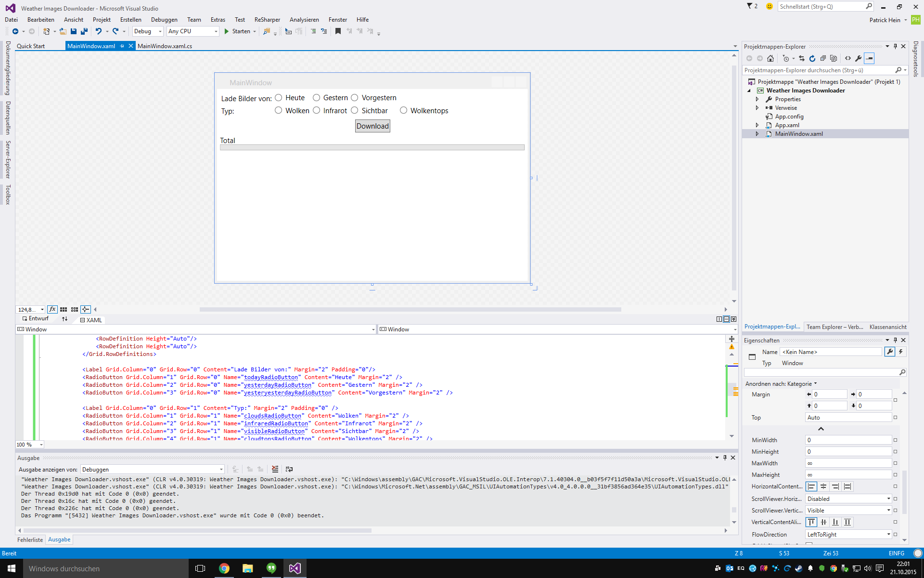Viewport: 924px width, 578px height.
Task: Click the Total progress bar in designer
Action: click(372, 147)
